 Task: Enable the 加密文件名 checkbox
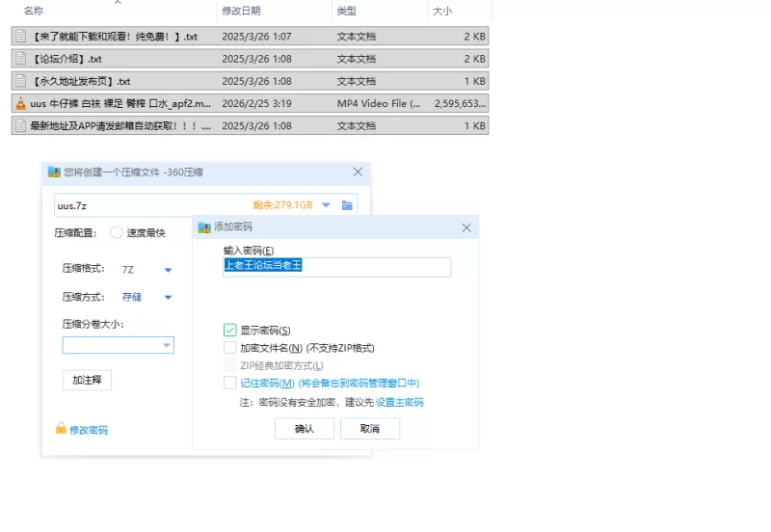pyautogui.click(x=229, y=348)
